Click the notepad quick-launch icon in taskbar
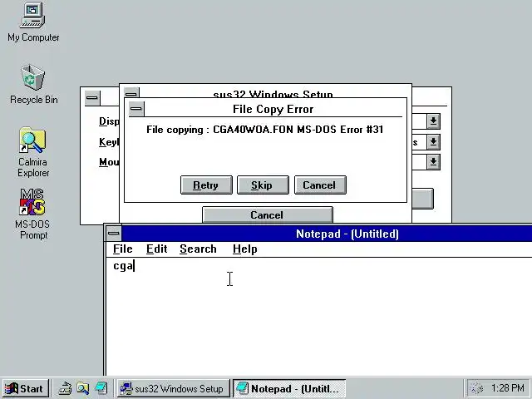The height and width of the screenshot is (399, 532). pos(101,388)
